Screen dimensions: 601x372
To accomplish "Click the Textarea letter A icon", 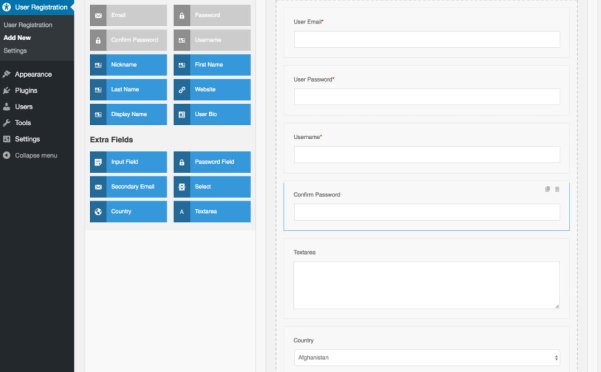I will [182, 211].
